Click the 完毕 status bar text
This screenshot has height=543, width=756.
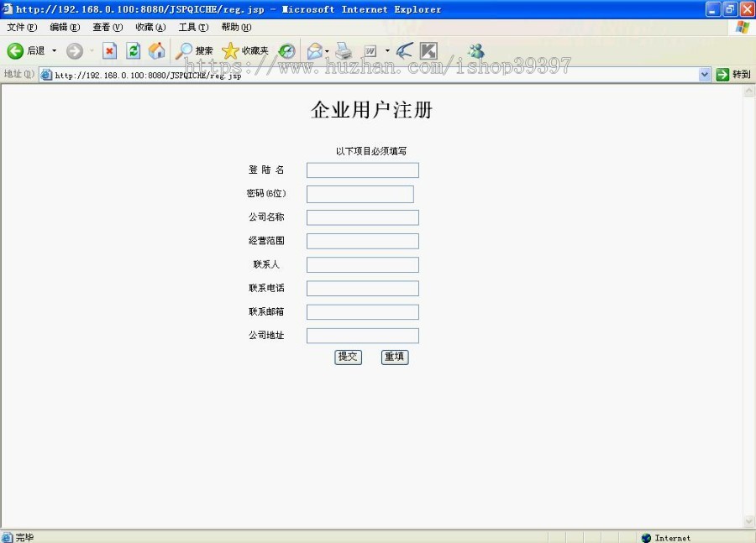[x=24, y=537]
